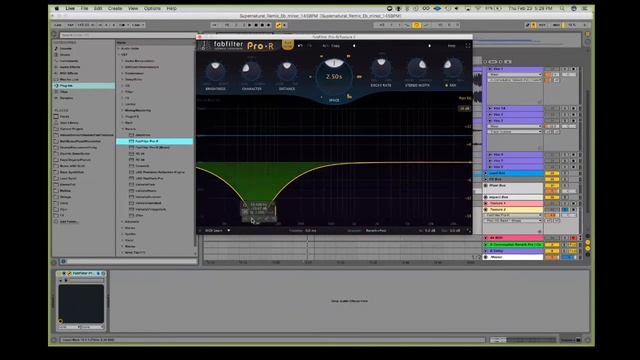Select FabFilter Pro-R plug-in in browser list
The width and height of the screenshot is (640, 360).
click(155, 141)
